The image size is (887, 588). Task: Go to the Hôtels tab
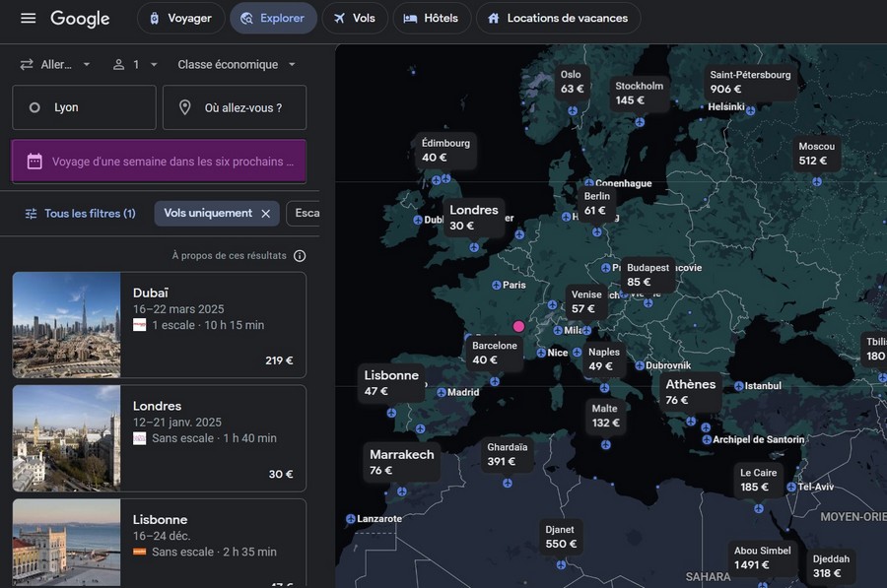pos(431,19)
